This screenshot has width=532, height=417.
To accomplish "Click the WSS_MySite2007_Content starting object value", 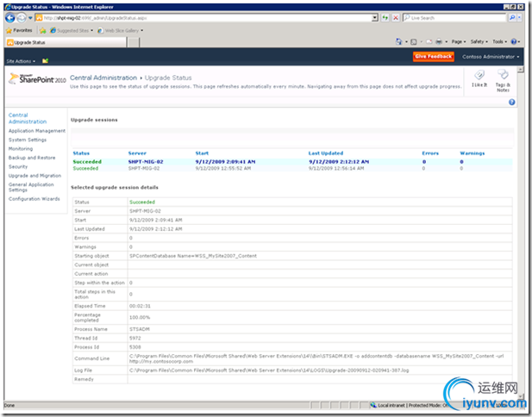I will click(x=193, y=256).
